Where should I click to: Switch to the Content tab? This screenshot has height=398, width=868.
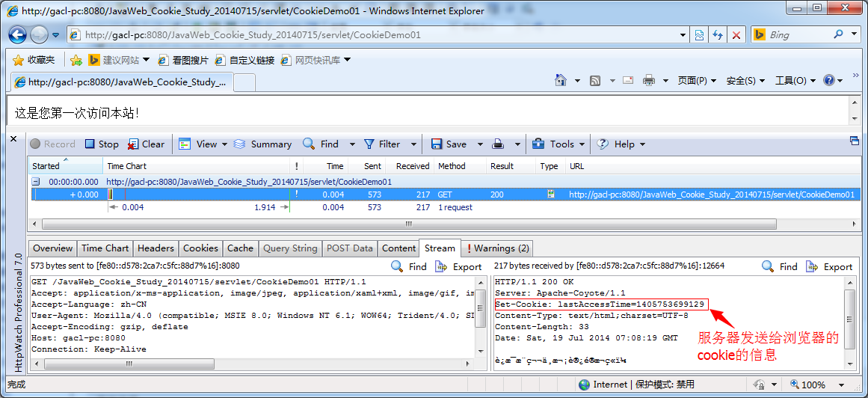pyautogui.click(x=398, y=248)
